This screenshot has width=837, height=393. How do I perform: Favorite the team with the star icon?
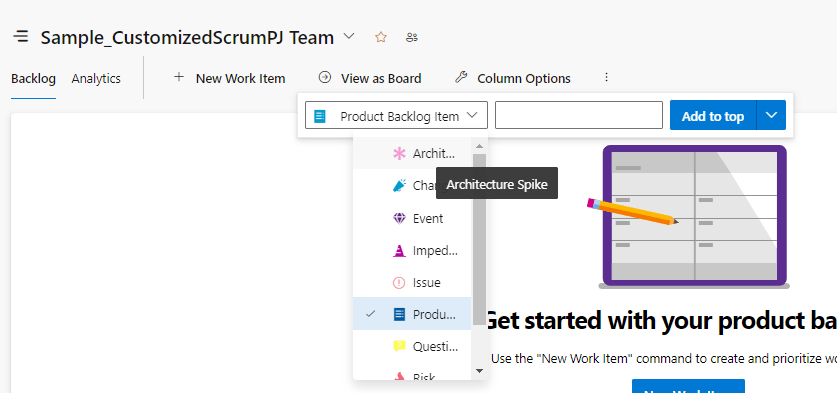click(x=381, y=37)
